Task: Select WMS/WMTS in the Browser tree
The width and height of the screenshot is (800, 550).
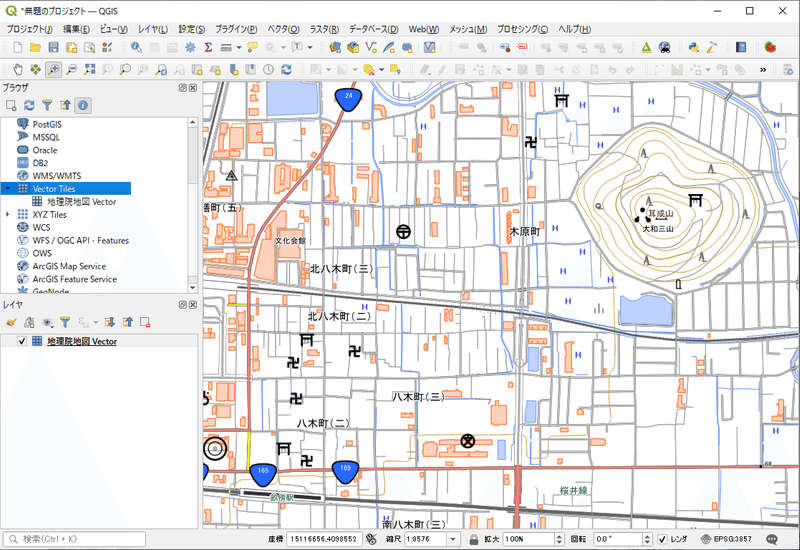Action: click(x=57, y=176)
